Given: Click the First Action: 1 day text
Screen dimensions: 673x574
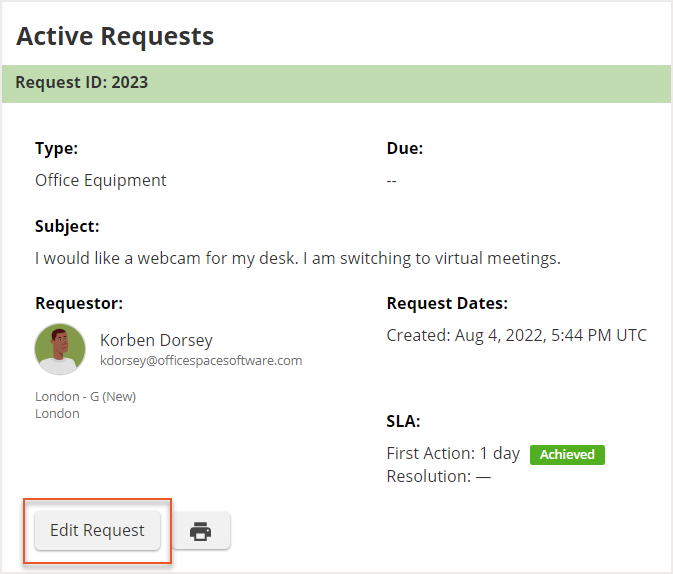Looking at the screenshot, I should pos(453,453).
